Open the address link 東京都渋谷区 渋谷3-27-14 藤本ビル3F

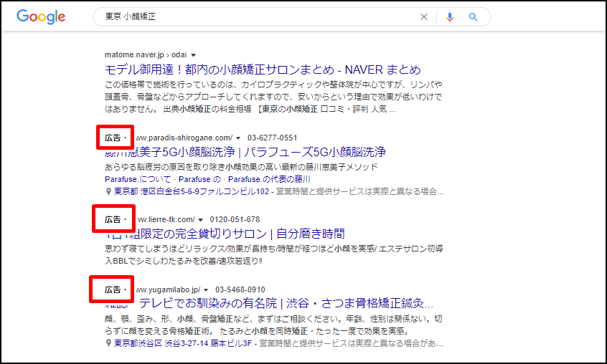point(183,343)
